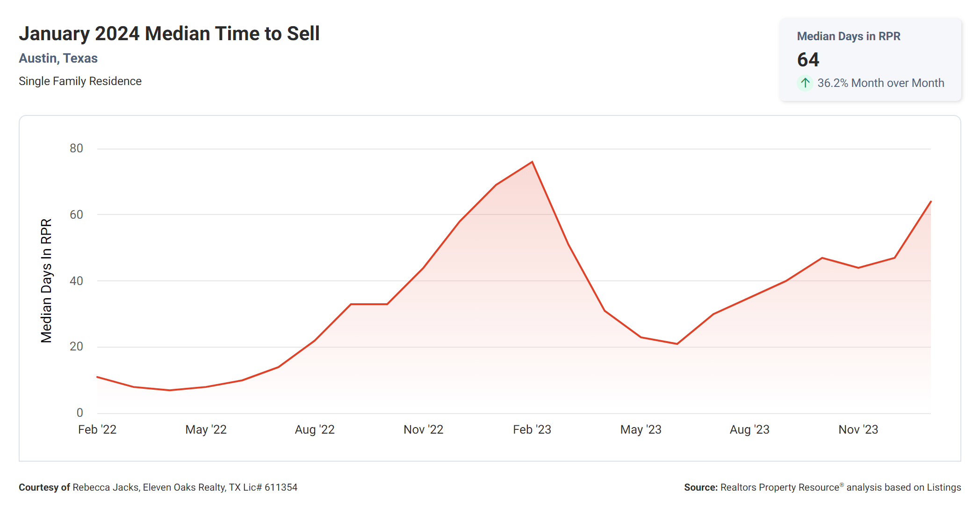
Task: Click the May '23 x-axis label
Action: [x=641, y=429]
